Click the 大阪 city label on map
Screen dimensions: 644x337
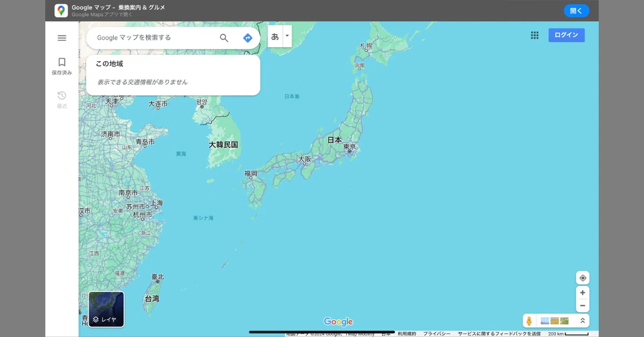click(305, 159)
